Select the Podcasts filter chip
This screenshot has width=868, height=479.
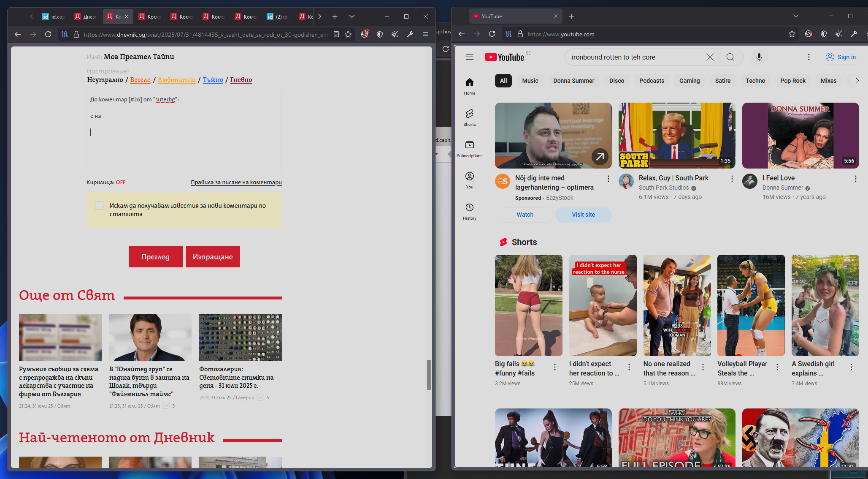[x=652, y=81]
